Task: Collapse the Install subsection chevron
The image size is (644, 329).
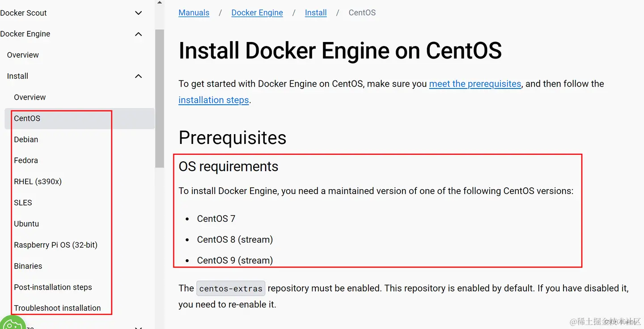Action: pyautogui.click(x=139, y=76)
